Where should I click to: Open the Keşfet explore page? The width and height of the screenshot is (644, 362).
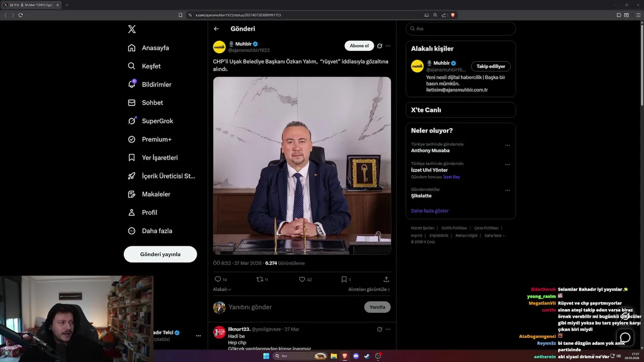pyautogui.click(x=144, y=66)
